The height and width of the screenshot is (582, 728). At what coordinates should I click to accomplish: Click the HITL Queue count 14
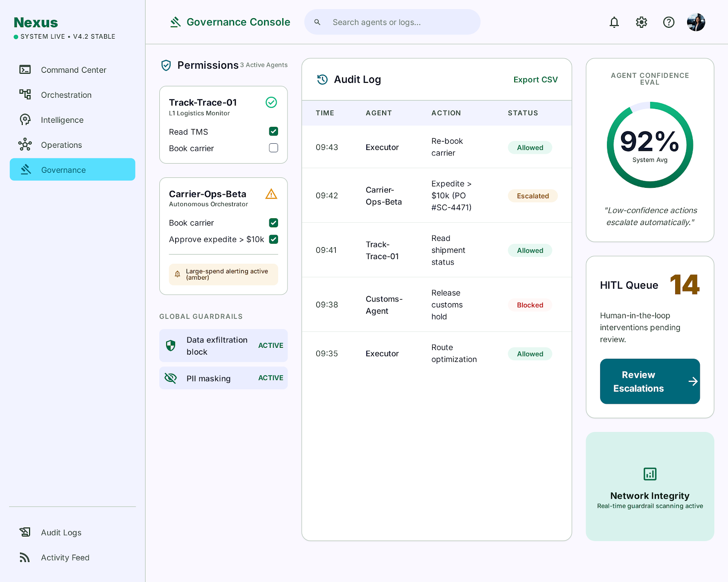click(x=684, y=285)
